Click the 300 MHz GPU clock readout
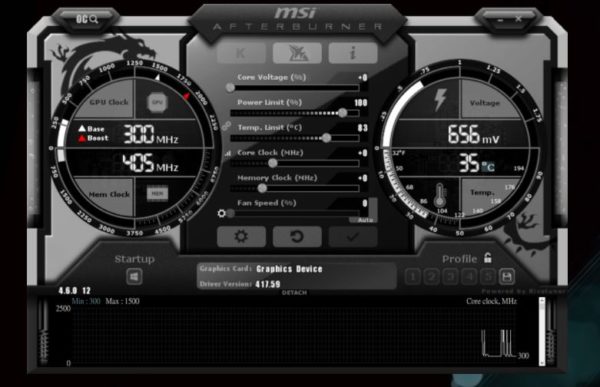 coord(151,134)
